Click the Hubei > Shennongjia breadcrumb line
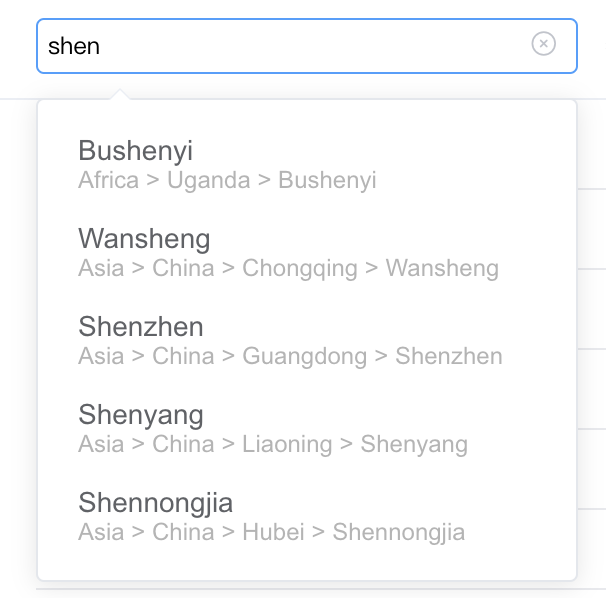Image resolution: width=606 pixels, height=598 pixels. [x=271, y=533]
